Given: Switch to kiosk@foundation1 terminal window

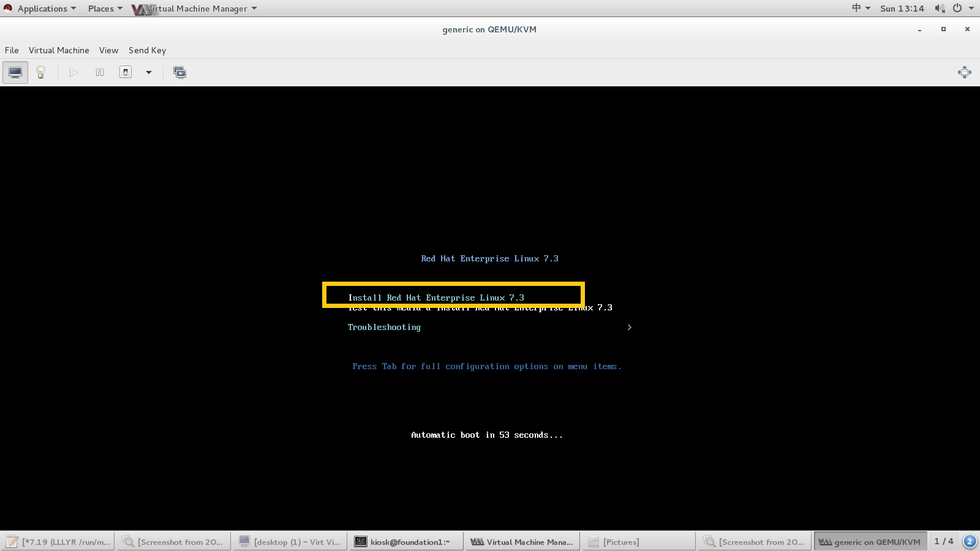Looking at the screenshot, I should pyautogui.click(x=407, y=542).
